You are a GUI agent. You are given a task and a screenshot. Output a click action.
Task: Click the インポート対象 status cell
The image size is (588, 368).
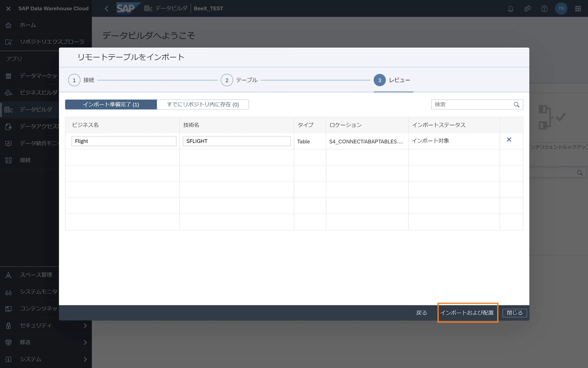[x=454, y=141]
